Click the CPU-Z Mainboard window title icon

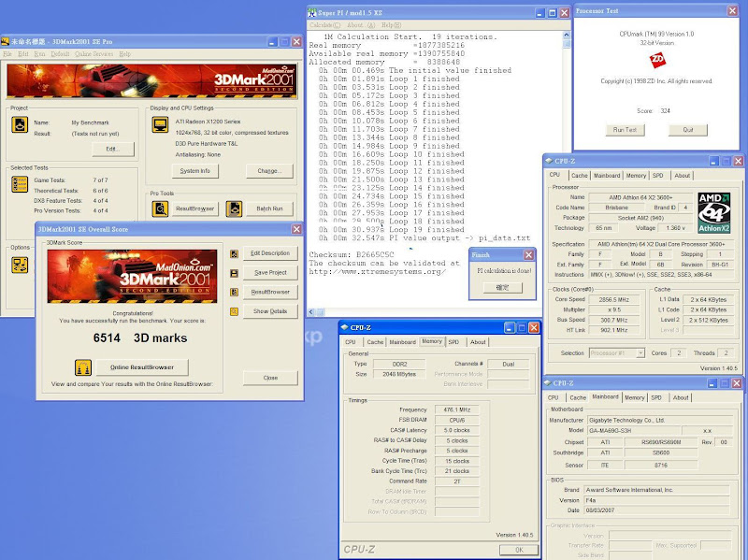pos(549,383)
